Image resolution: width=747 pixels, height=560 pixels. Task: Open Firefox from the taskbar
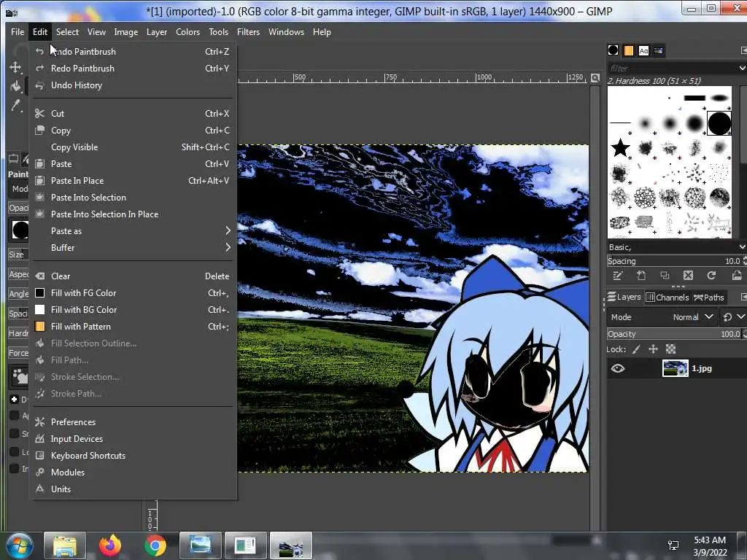(x=110, y=545)
